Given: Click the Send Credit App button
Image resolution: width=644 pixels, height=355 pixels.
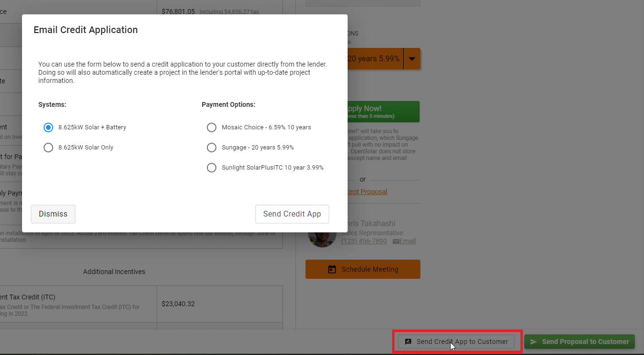Looking at the screenshot, I should click(x=292, y=214).
